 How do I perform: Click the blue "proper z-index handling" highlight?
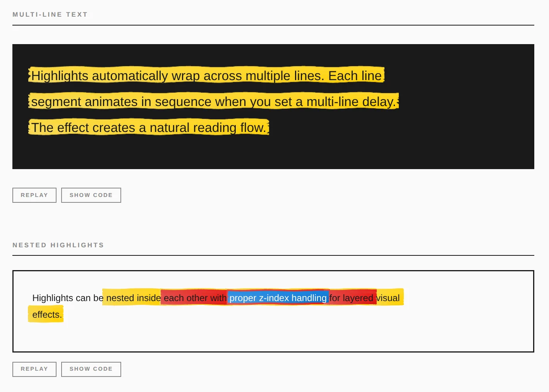[278, 298]
